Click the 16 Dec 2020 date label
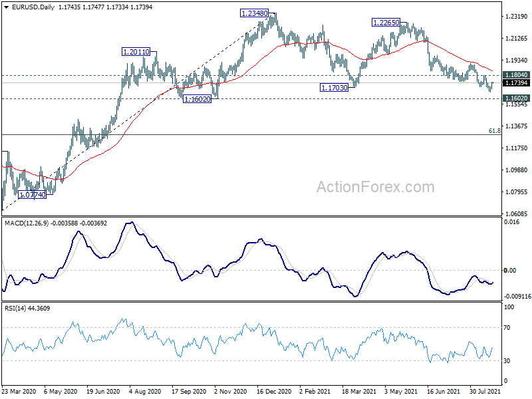 [274, 391]
